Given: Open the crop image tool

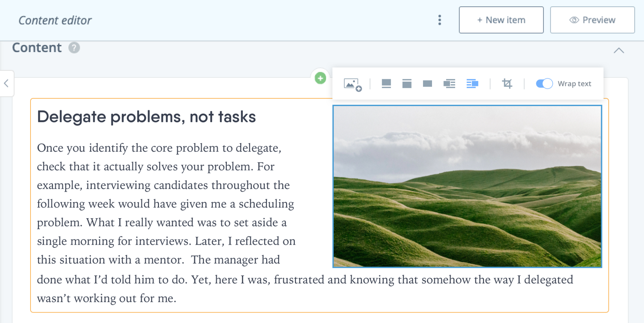Looking at the screenshot, I should (507, 84).
